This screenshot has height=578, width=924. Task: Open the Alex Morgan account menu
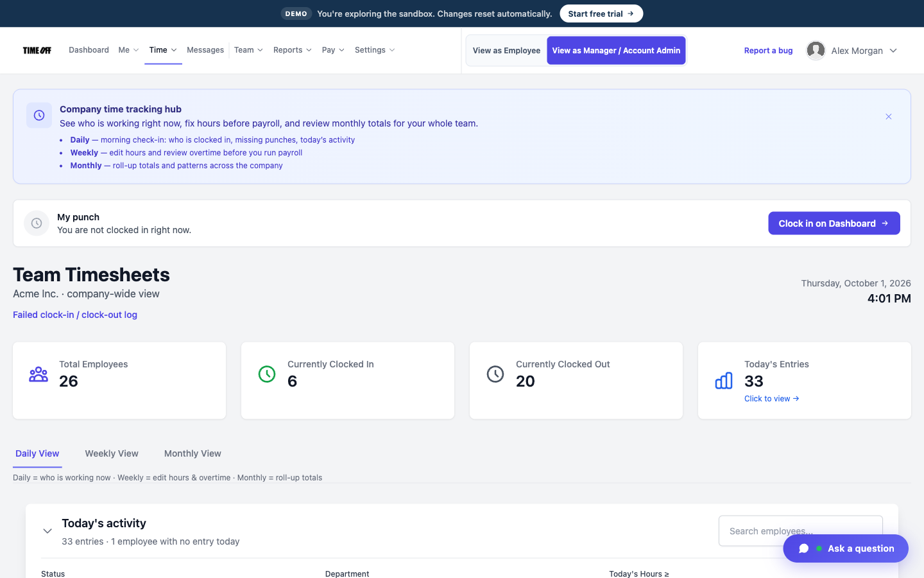(x=852, y=51)
